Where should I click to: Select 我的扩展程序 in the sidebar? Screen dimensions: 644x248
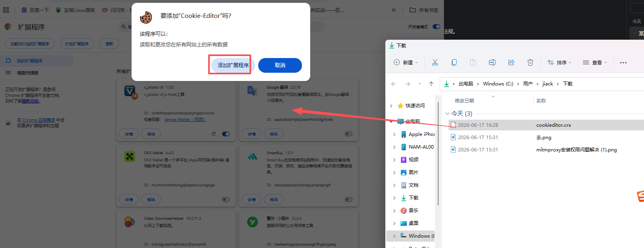tap(37, 61)
